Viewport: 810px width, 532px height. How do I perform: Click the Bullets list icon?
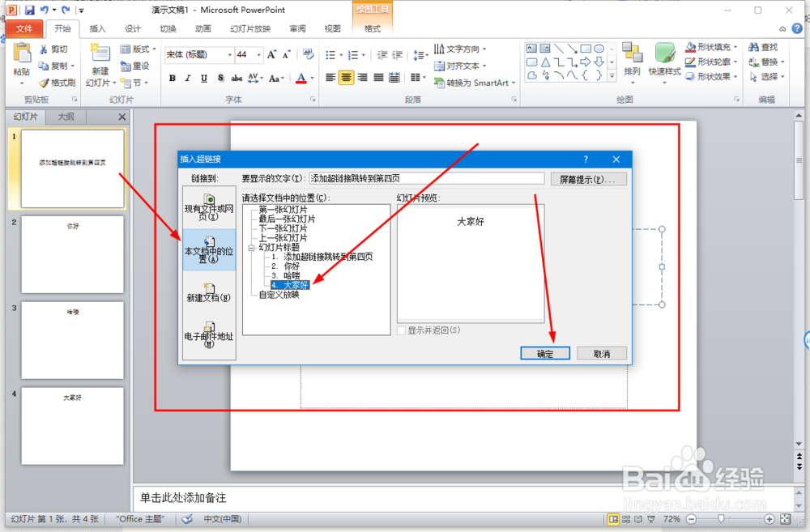330,55
